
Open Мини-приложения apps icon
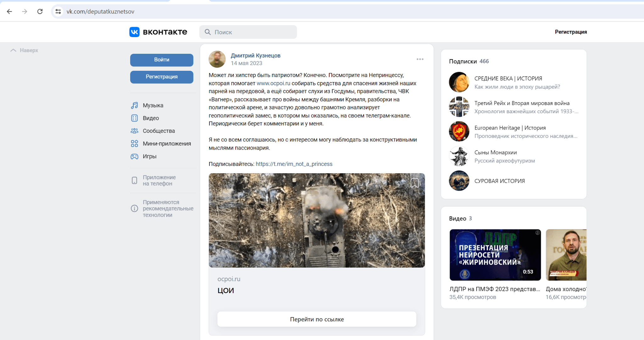[134, 144]
